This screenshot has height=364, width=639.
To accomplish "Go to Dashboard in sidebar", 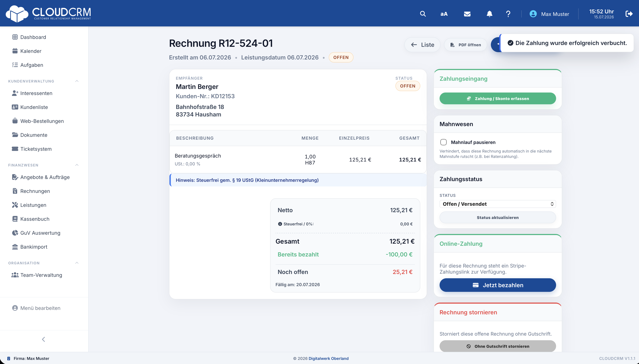I will click(x=33, y=37).
